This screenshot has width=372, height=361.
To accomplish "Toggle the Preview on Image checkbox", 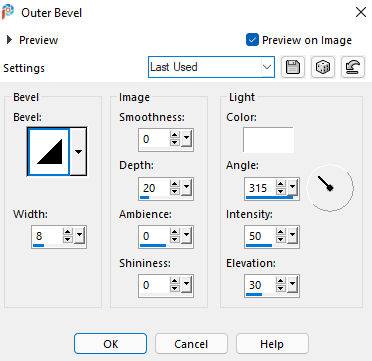I will coord(252,40).
